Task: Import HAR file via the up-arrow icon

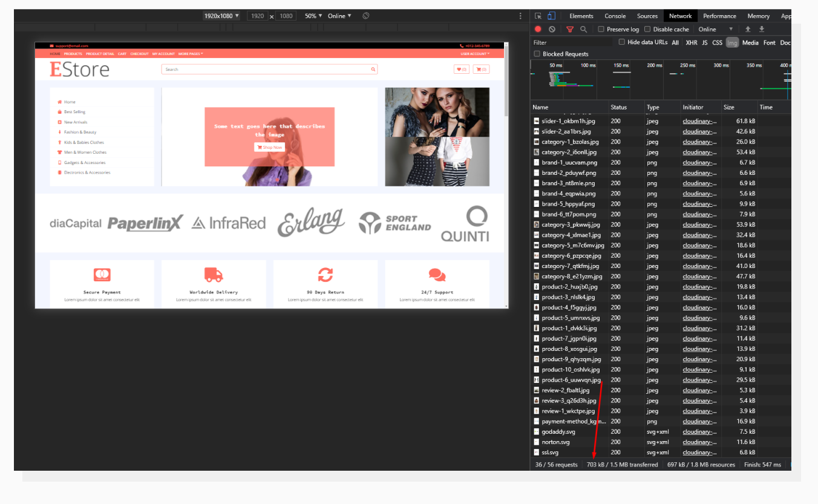Action: click(x=748, y=29)
